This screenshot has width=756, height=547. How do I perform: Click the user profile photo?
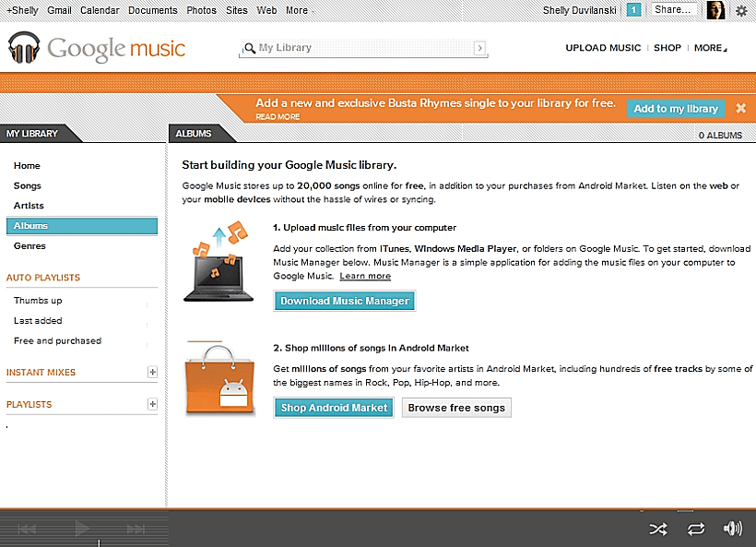pos(715,10)
